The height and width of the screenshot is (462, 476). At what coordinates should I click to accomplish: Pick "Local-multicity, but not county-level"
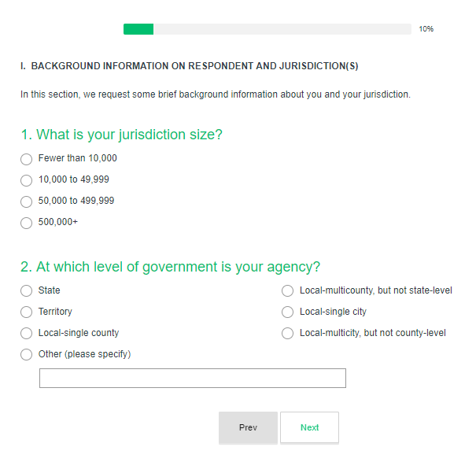click(x=288, y=334)
